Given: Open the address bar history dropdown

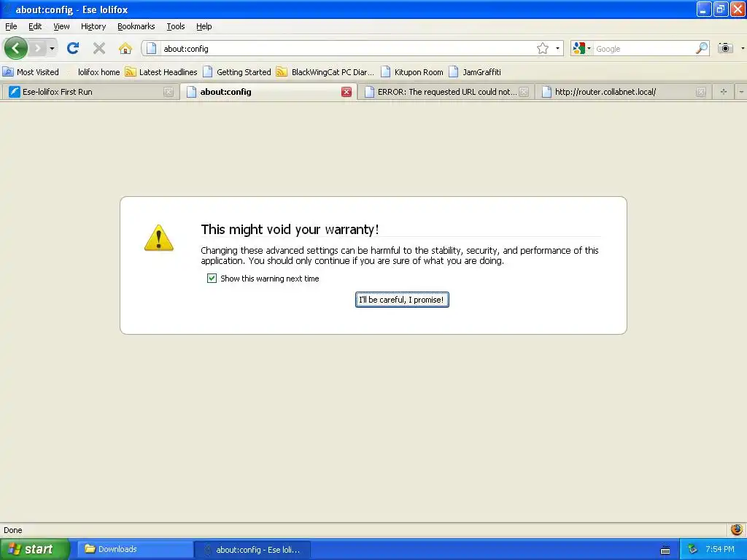Looking at the screenshot, I should tap(557, 48).
